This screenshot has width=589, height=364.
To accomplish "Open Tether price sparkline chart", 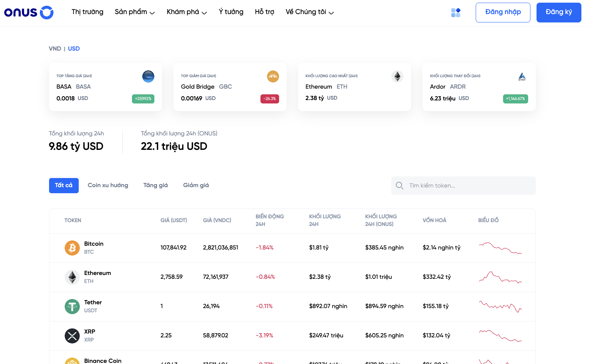I will [500, 307].
